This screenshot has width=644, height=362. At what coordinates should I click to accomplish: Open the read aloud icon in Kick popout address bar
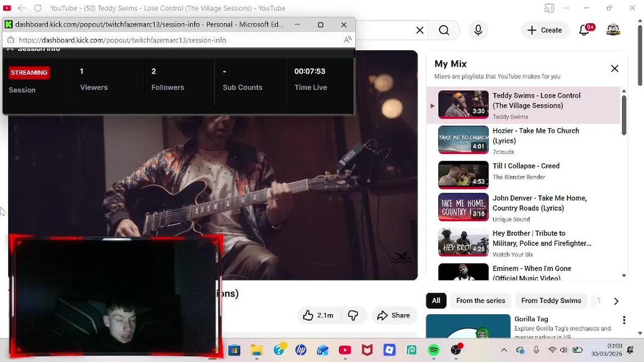tap(347, 40)
